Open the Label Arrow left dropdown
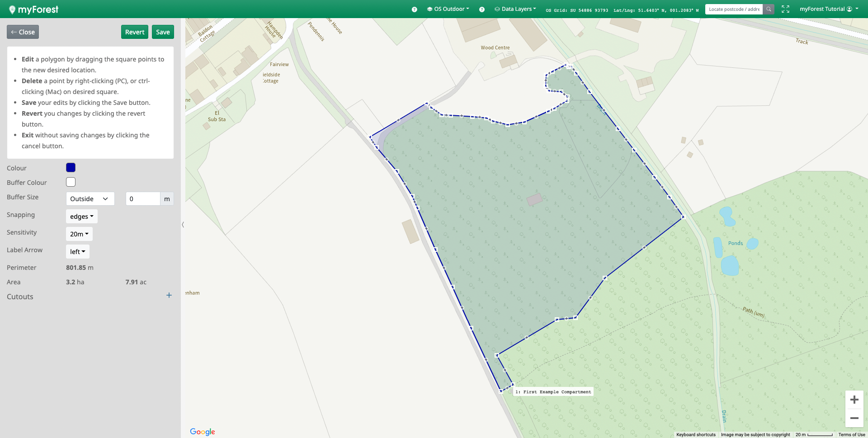The height and width of the screenshot is (438, 868). pos(77,252)
